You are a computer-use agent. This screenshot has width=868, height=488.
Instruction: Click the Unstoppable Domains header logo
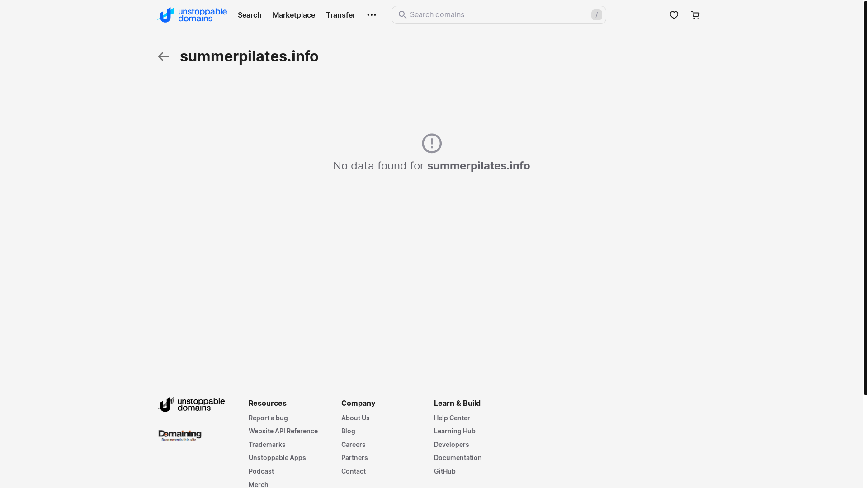(x=192, y=15)
